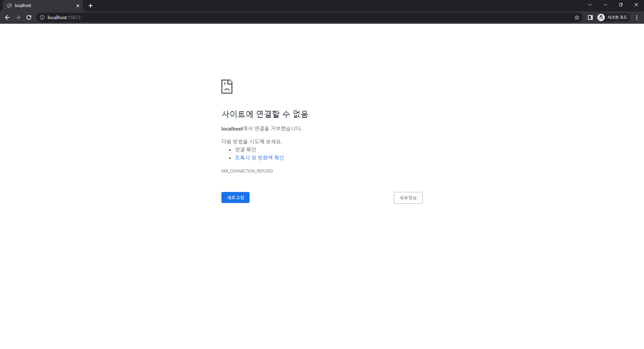Screen dimensions: 644x349
Task: Click the 새로고침 refresh button
Action: (x=235, y=197)
